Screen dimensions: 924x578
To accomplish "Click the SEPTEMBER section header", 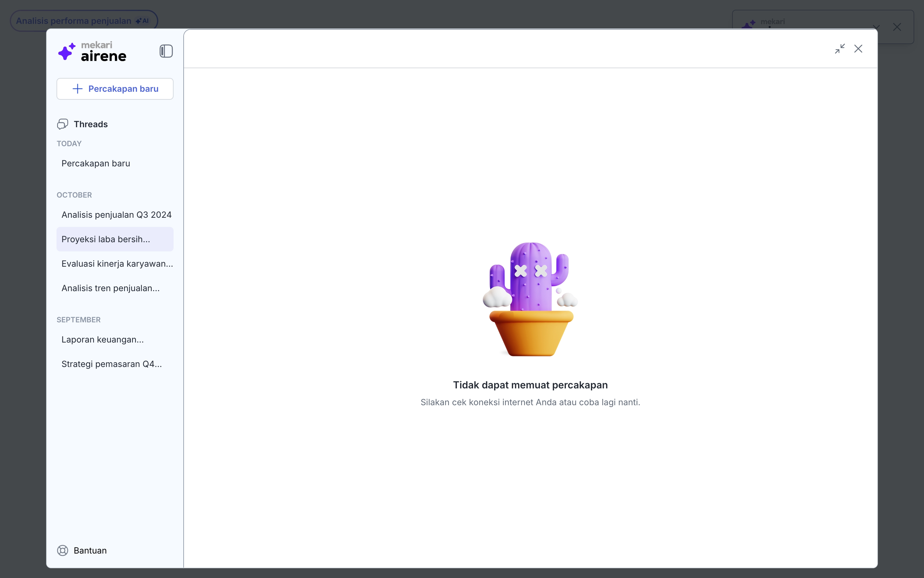I will 79,320.
